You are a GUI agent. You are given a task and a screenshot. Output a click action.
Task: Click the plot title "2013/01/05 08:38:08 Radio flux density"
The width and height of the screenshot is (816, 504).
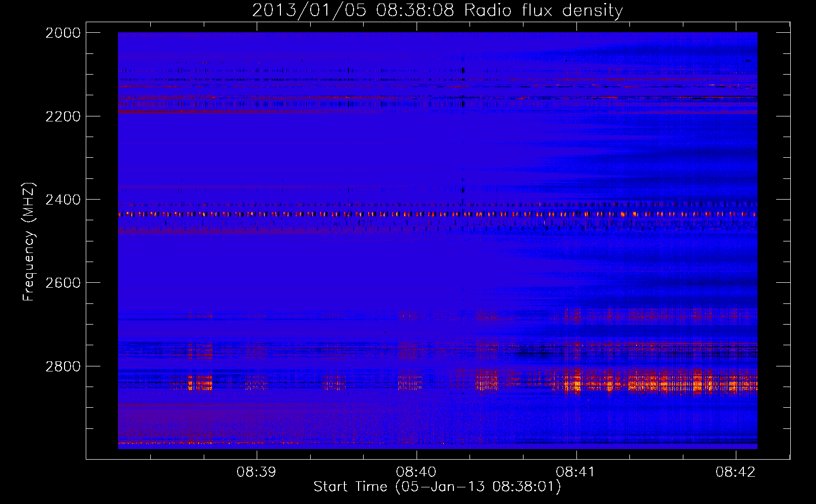coord(437,10)
